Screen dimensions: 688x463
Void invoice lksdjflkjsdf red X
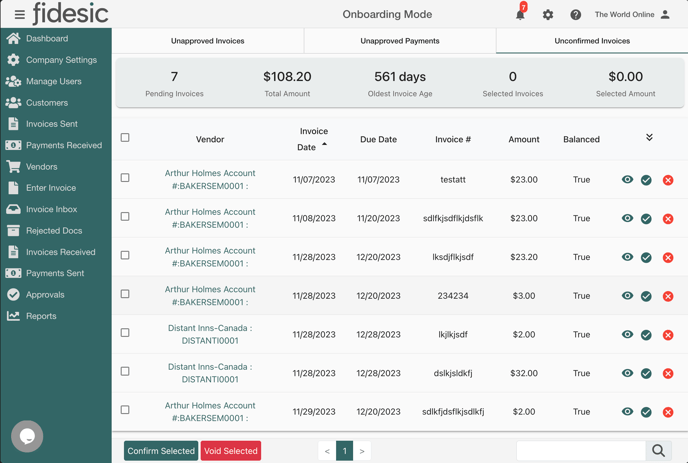668,257
